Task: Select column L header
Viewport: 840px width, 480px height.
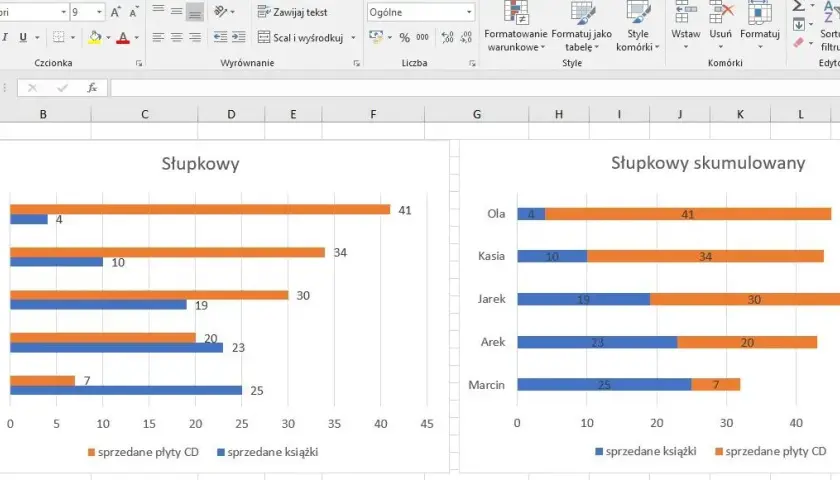Action: pyautogui.click(x=801, y=114)
